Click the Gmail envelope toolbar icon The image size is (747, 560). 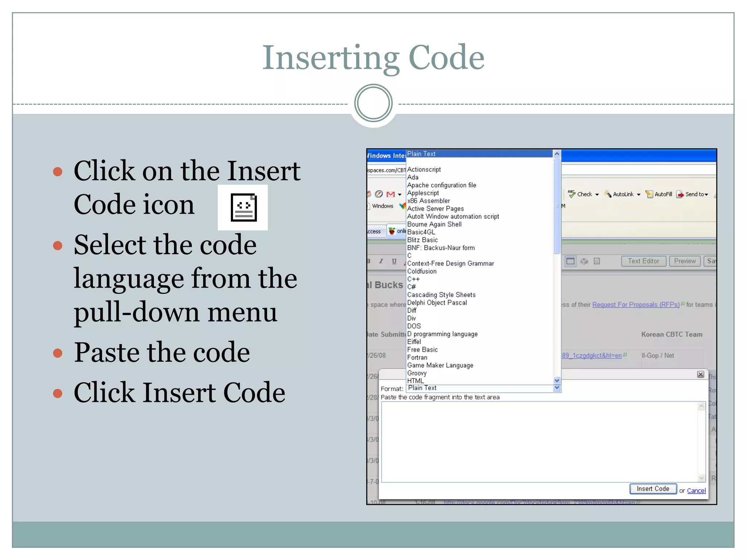[x=391, y=194]
